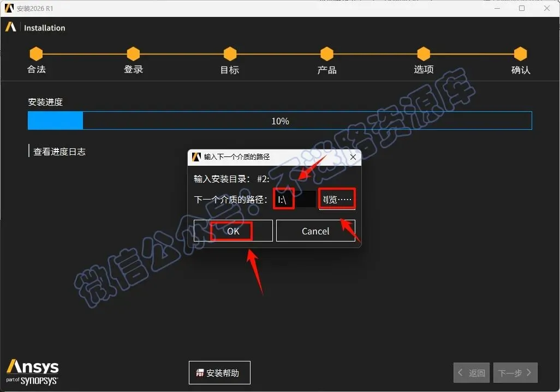
Task: Select the 合法 step hexagon
Action: click(x=36, y=54)
